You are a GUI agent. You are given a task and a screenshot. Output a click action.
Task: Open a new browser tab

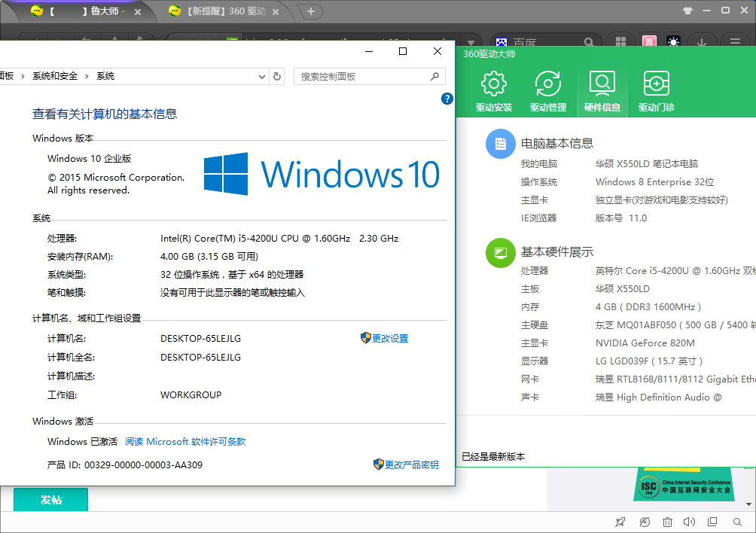pos(310,11)
